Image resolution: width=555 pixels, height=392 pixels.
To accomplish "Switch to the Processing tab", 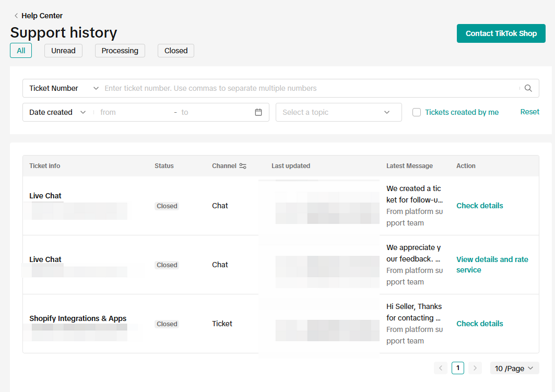I will click(x=120, y=51).
